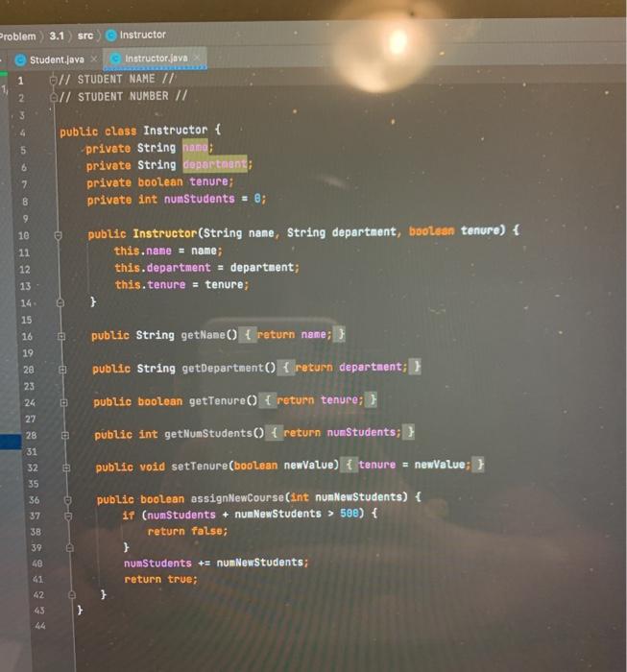This screenshot has height=672, width=627.
Task: Click '// STUDENT NAME //' comment on line 1
Action: [x=116, y=80]
